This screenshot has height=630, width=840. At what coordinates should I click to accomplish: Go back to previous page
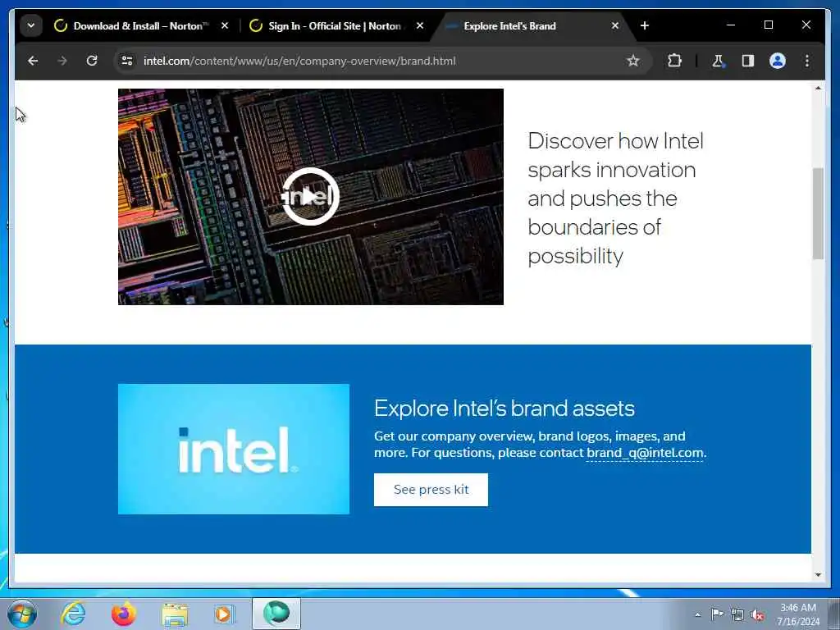(x=33, y=61)
